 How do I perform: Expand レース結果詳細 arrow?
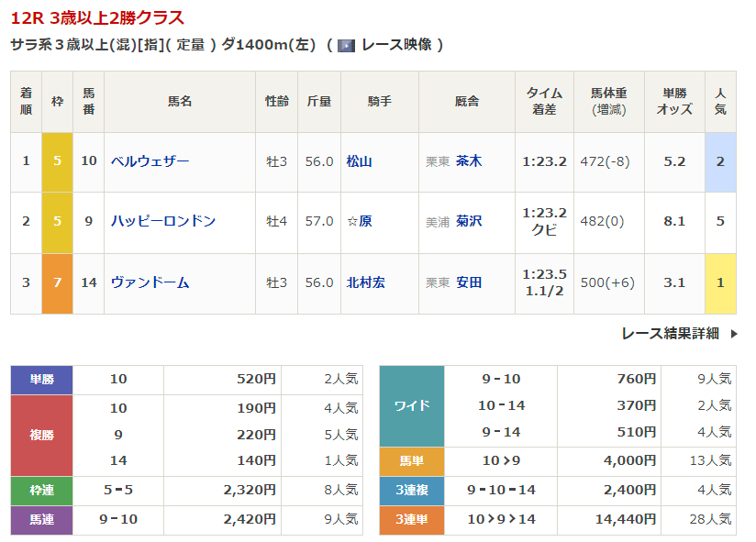733,334
